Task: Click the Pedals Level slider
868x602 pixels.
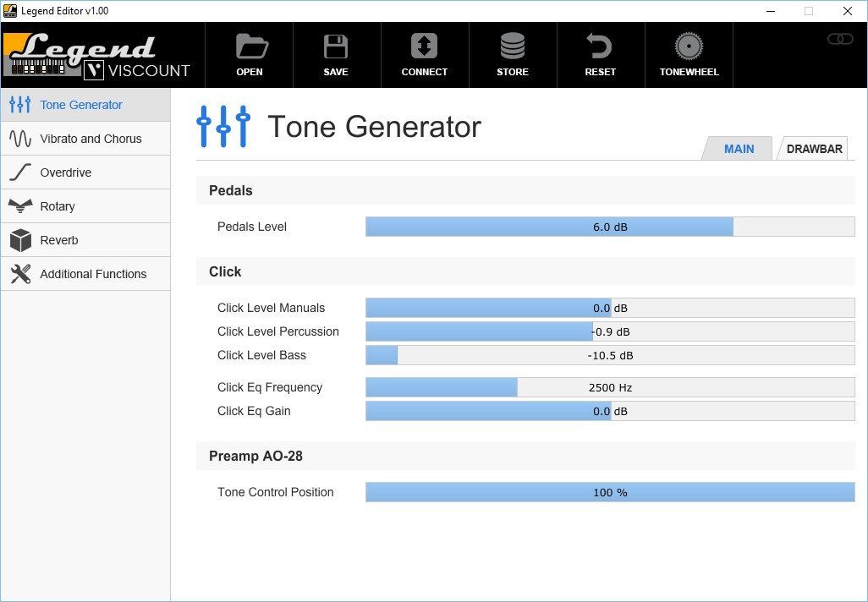Action: pyautogui.click(x=610, y=227)
